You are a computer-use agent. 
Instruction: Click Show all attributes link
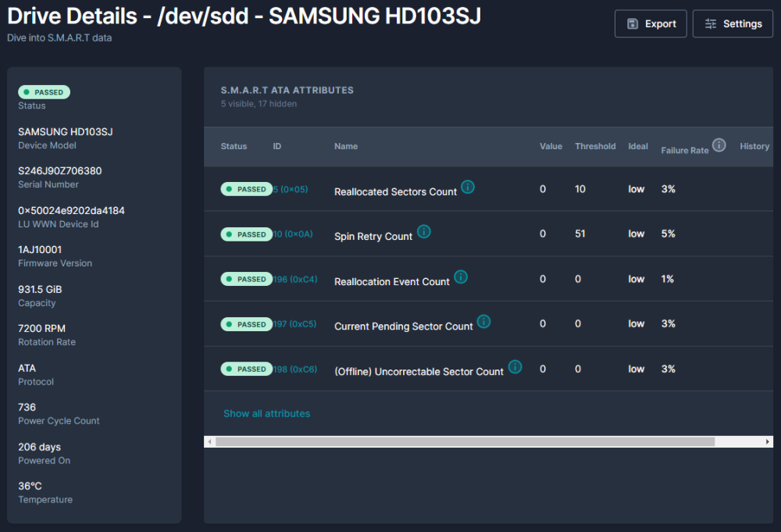(266, 413)
